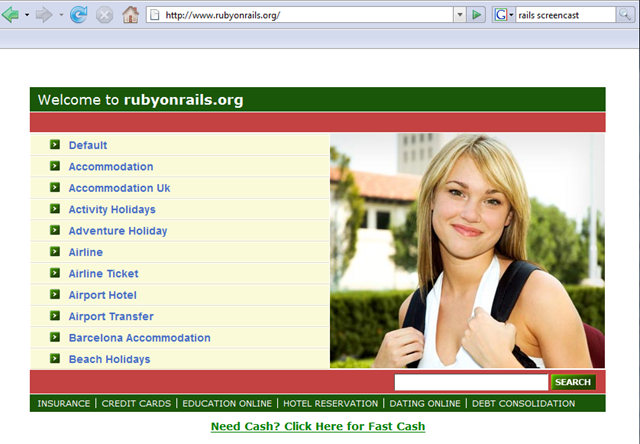640x444 pixels.
Task: Expand the address bar history dropdown
Action: click(460, 15)
